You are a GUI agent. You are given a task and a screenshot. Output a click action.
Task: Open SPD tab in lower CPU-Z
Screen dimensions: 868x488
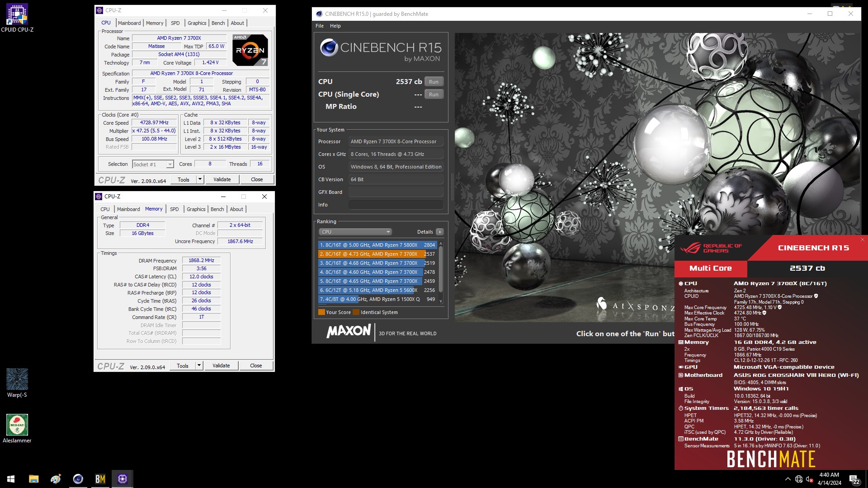(175, 209)
